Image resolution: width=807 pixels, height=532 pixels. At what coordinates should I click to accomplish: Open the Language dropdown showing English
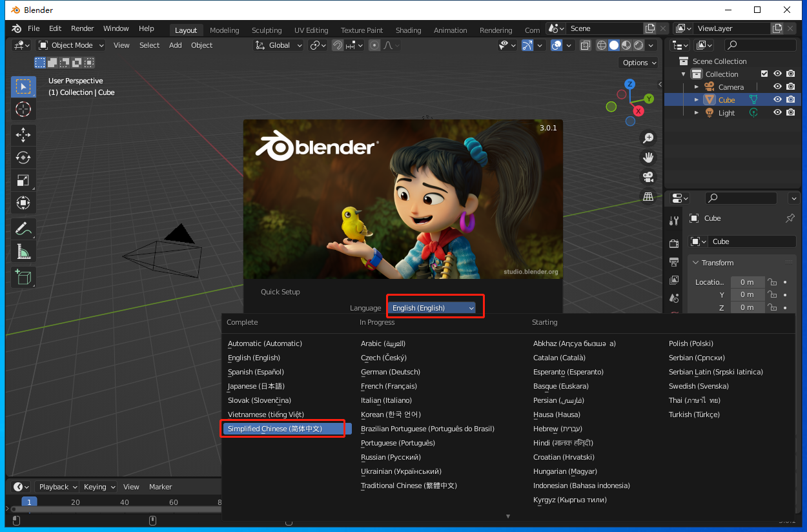point(432,308)
